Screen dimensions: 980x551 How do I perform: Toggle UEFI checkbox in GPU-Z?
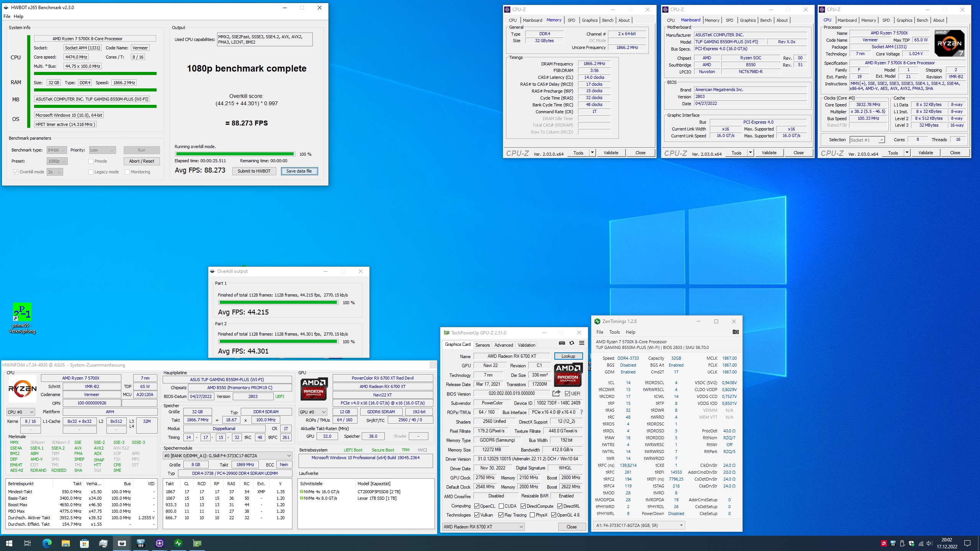[x=567, y=393]
